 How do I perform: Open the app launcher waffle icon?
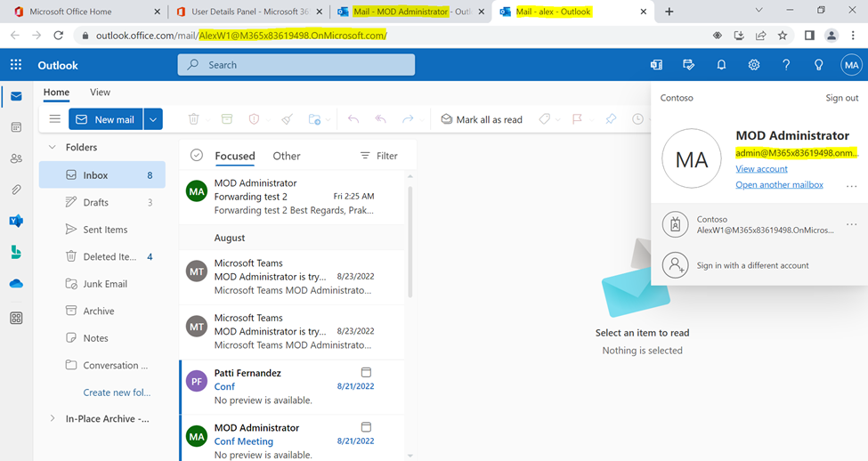16,65
